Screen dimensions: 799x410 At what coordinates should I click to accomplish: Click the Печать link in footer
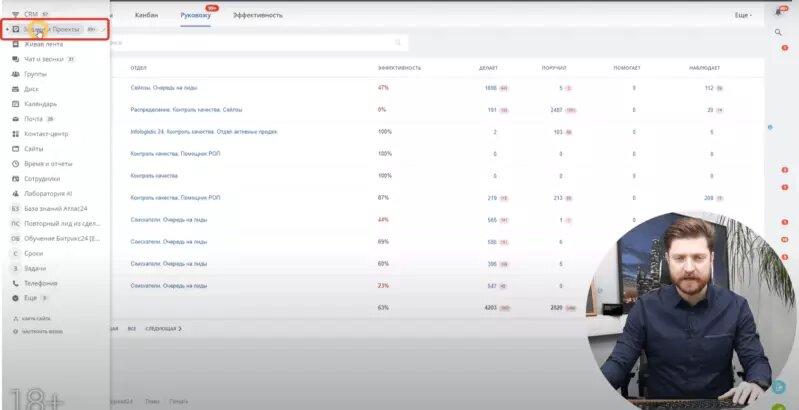179,402
